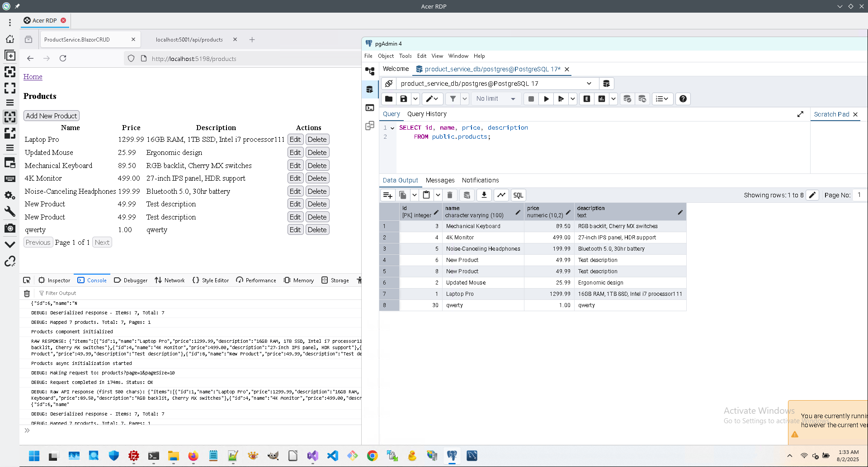Save data changes icon in results toolbar
Screen dimensions: 868x467
point(467,195)
